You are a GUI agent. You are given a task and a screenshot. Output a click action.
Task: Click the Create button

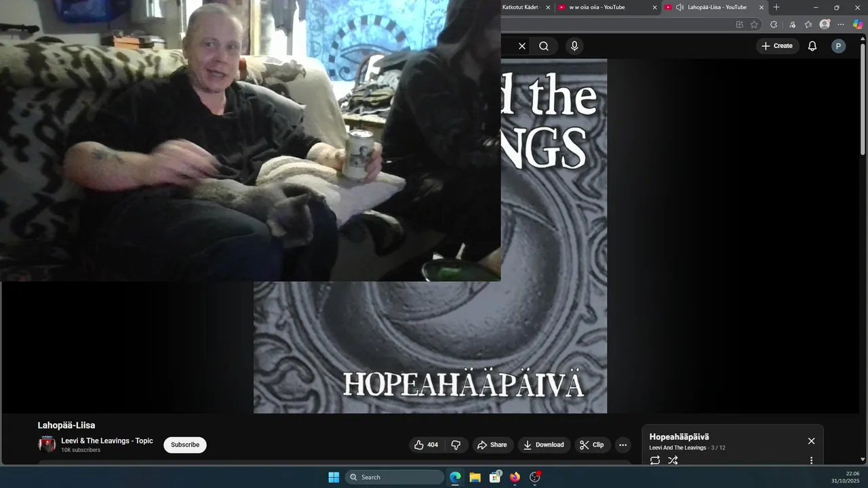click(x=777, y=46)
